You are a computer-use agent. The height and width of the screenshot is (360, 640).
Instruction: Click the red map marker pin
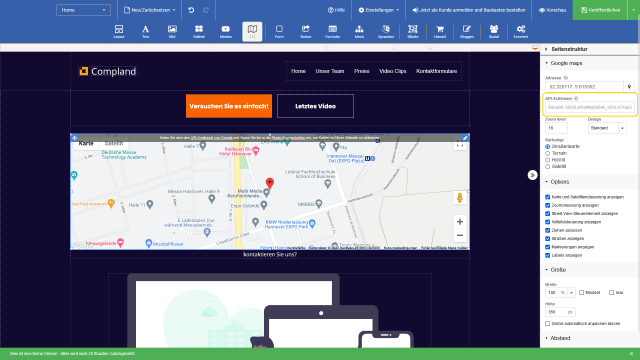[270, 184]
